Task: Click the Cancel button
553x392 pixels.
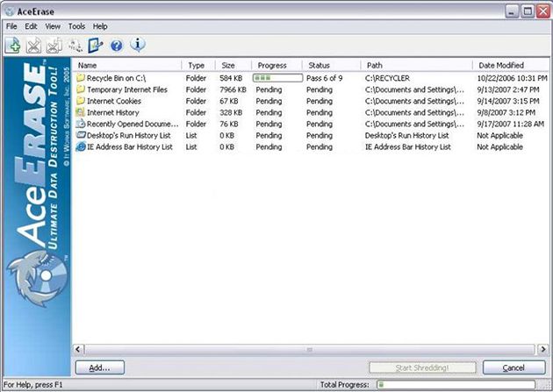Action: tap(513, 367)
